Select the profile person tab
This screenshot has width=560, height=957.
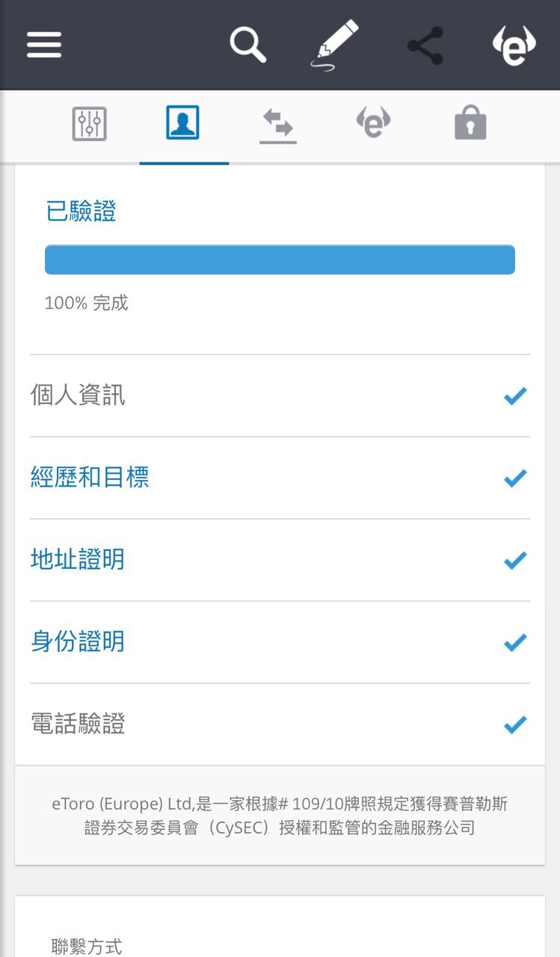pos(183,123)
